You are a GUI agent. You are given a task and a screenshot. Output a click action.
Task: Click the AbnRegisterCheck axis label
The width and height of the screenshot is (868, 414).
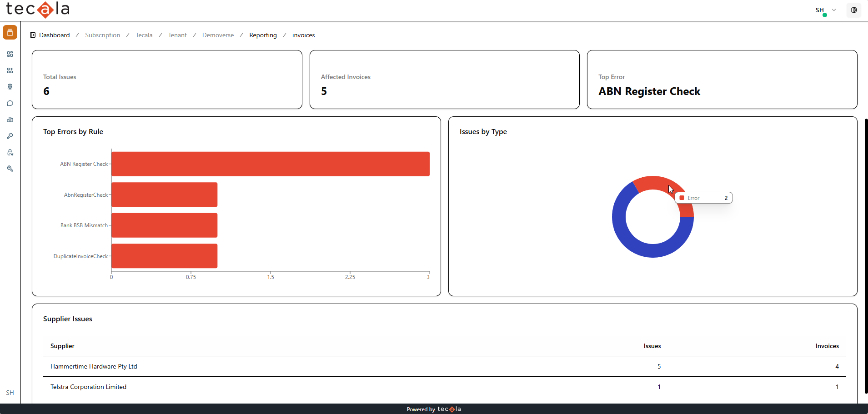coord(86,195)
